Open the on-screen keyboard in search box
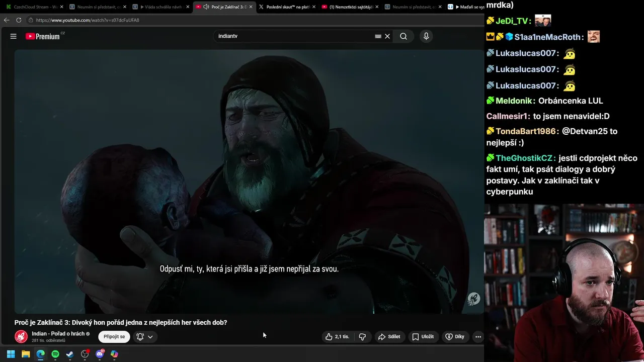Image resolution: width=644 pixels, height=362 pixels. [378, 36]
